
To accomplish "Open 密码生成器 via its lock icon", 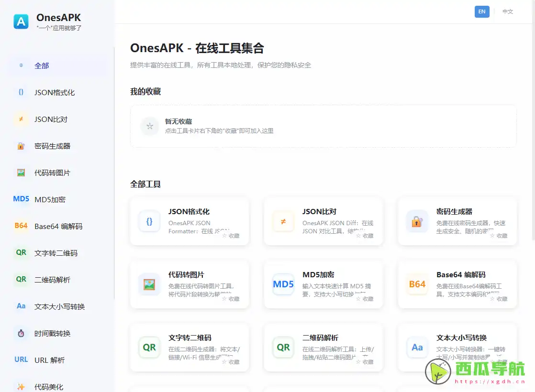I will [21, 146].
